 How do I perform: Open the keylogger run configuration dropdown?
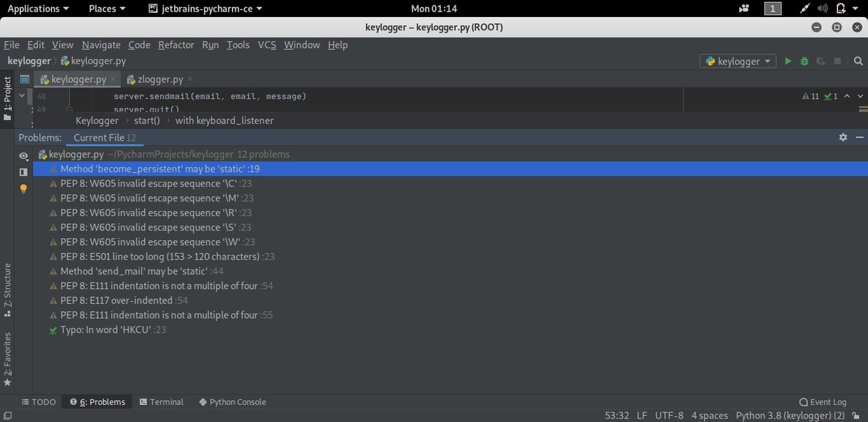pyautogui.click(x=738, y=61)
